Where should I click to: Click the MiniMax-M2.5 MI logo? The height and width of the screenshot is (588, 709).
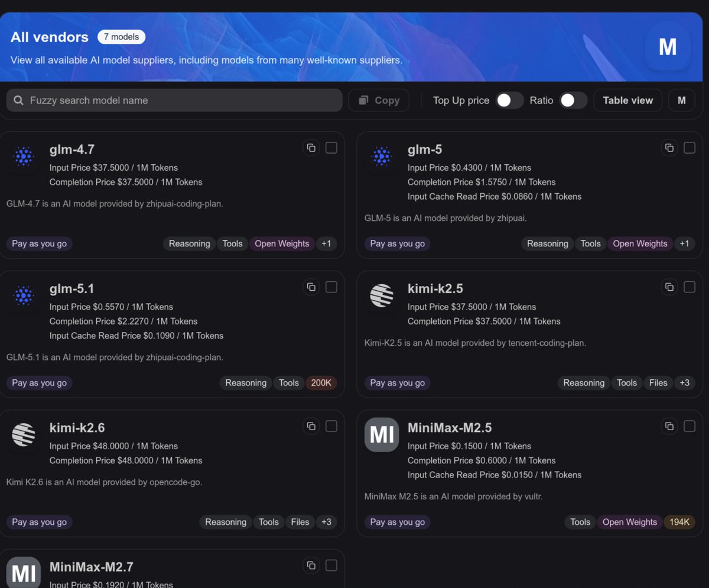(x=382, y=434)
